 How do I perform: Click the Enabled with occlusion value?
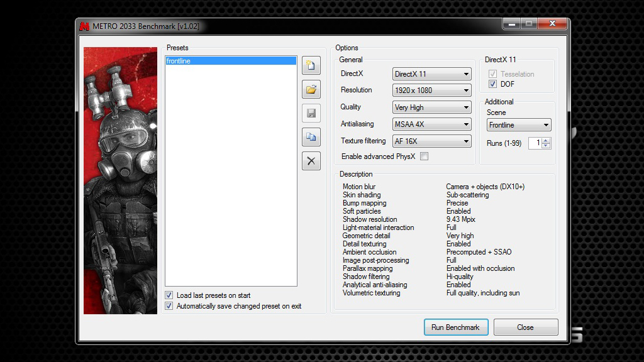480,268
